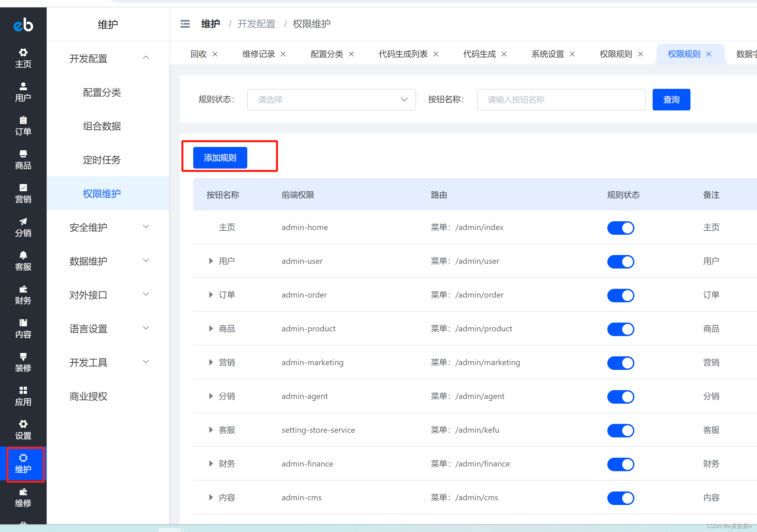Select 权限维护 submenu item
Screen dimensions: 757x532
pyautogui.click(x=108, y=194)
